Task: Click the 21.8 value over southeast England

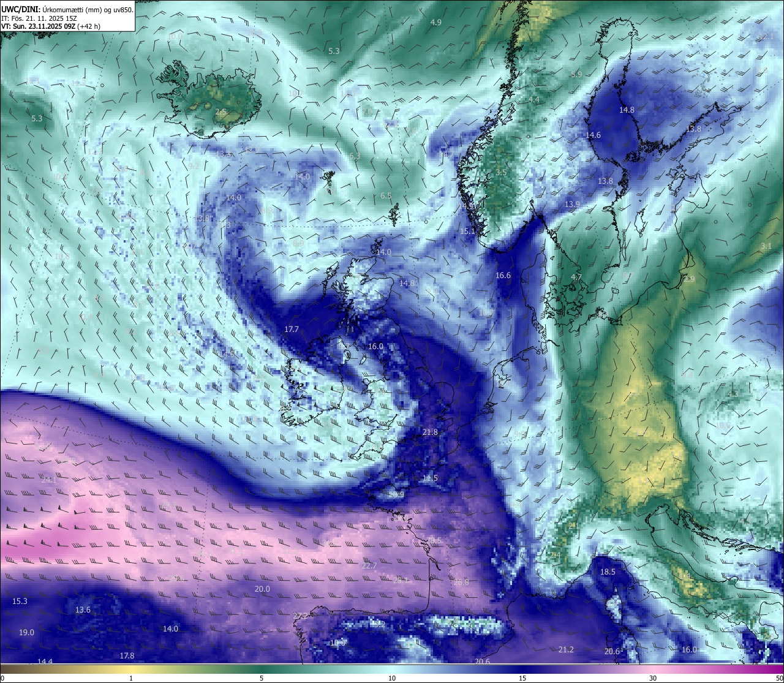Action: 430,432
